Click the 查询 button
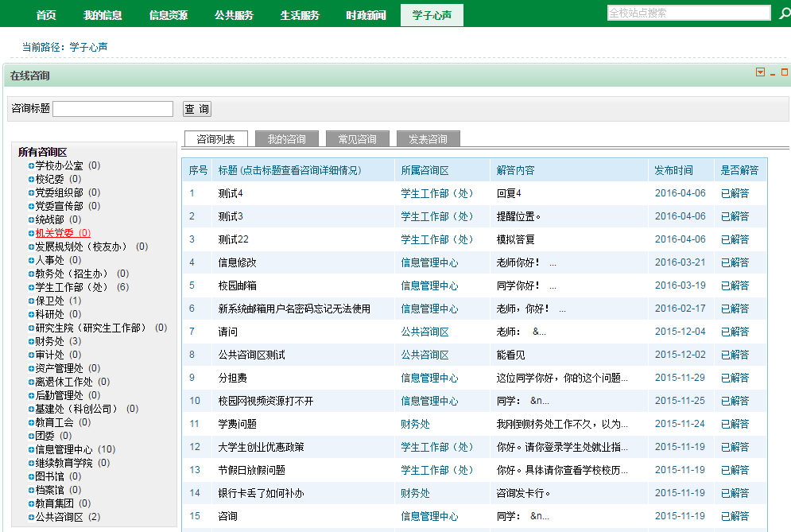 196,108
